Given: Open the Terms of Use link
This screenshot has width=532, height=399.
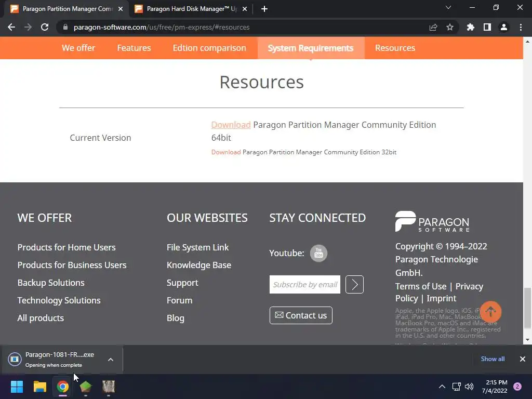Looking at the screenshot, I should pos(421,286).
